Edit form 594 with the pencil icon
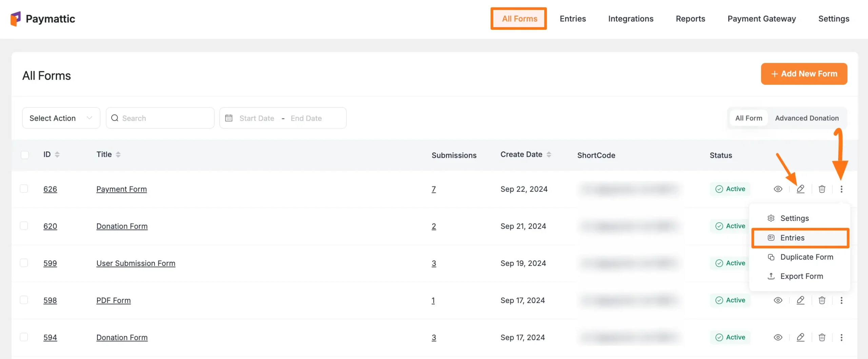The height and width of the screenshot is (359, 868). [800, 337]
